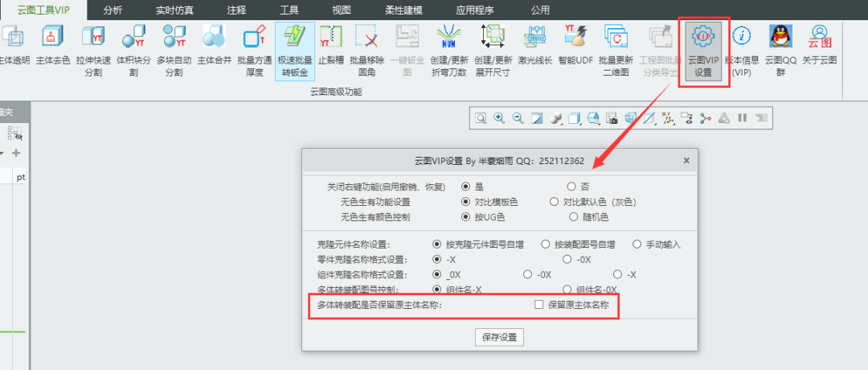The width and height of the screenshot is (868, 370).
Task: Click the 主体去色 tool icon
Action: coord(53,36)
